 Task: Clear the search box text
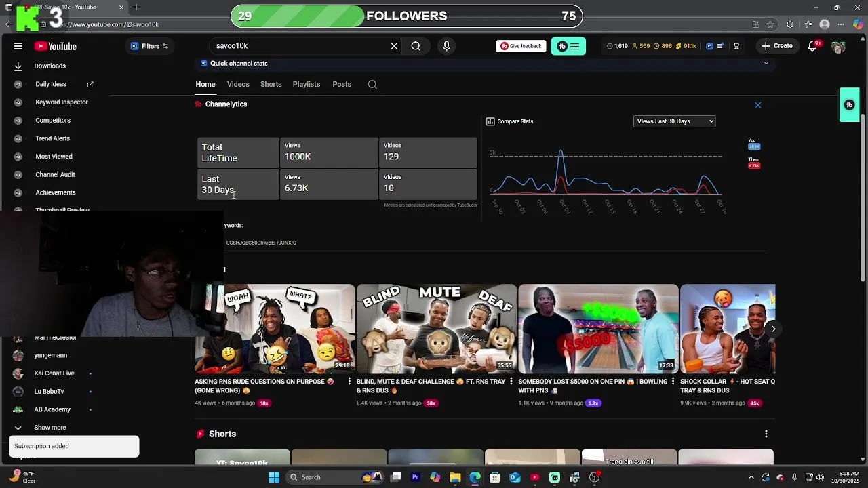pos(394,46)
